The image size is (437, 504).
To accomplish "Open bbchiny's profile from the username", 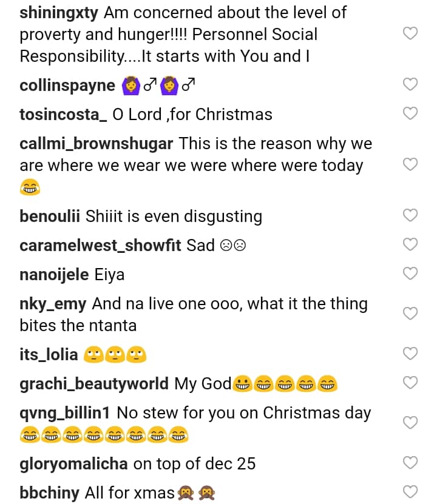I will [x=49, y=492].
